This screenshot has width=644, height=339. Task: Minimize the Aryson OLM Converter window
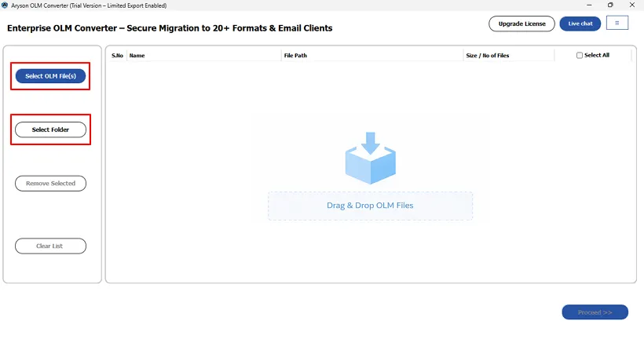(589, 5)
